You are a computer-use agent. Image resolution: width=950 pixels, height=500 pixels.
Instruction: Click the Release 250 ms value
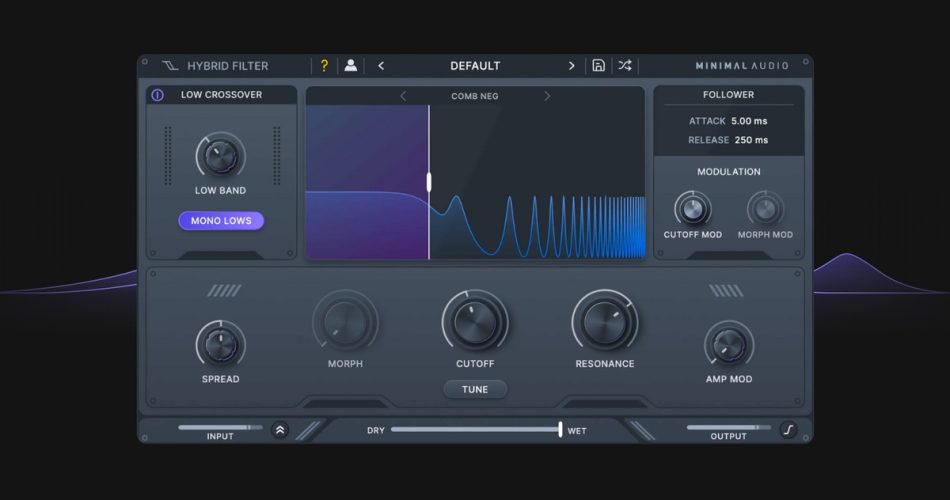point(751,140)
